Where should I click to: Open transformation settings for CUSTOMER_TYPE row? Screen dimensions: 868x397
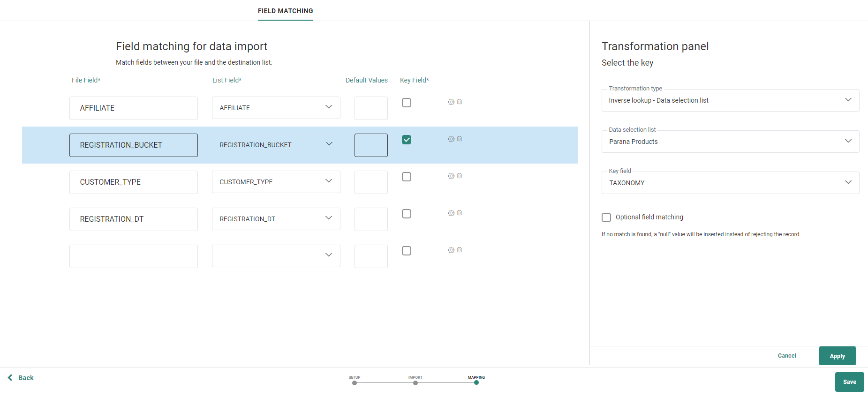[x=451, y=176]
